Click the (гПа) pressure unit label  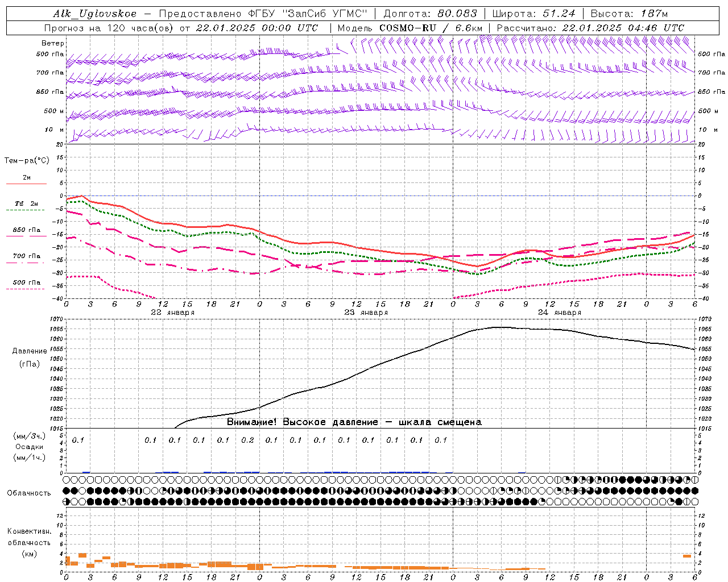coord(30,364)
